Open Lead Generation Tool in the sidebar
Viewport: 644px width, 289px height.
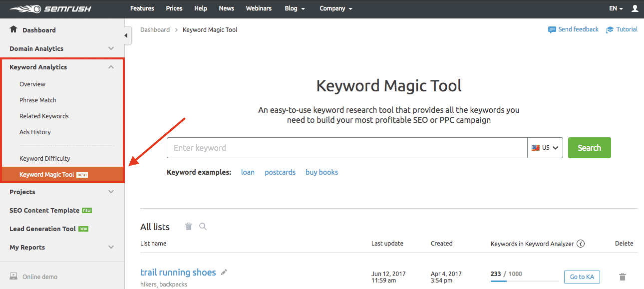(x=42, y=229)
